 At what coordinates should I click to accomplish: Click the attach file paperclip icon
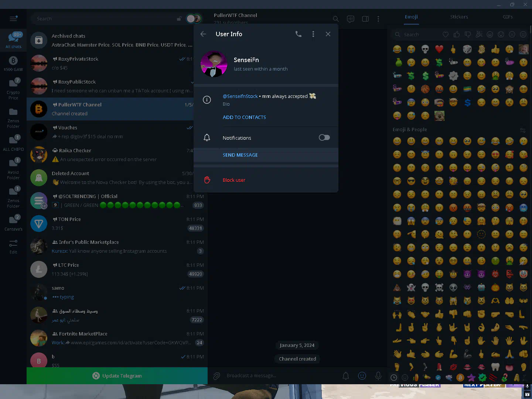(216, 376)
